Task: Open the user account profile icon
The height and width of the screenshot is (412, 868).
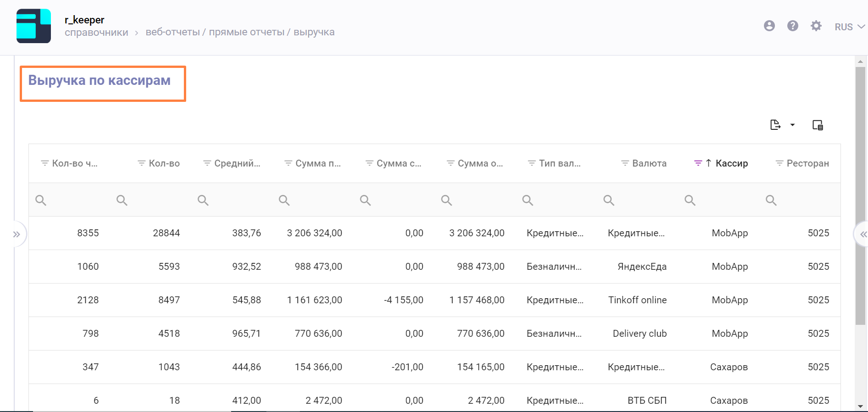Action: [769, 26]
